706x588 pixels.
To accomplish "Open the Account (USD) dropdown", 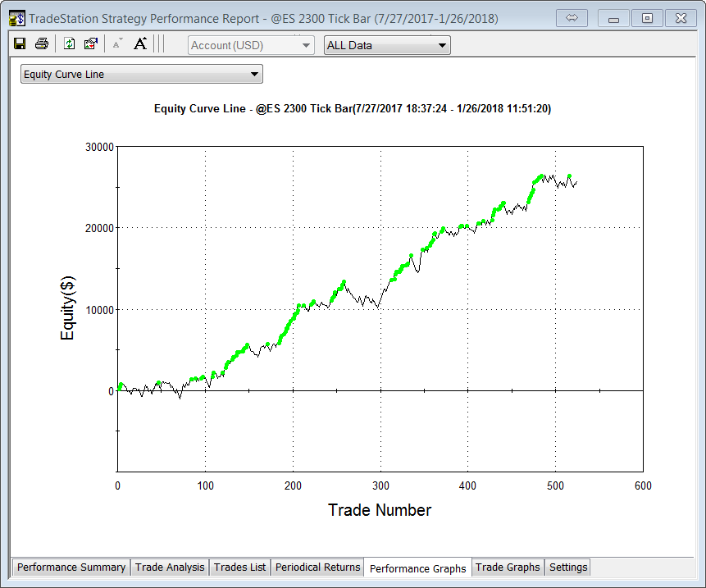I will point(250,45).
